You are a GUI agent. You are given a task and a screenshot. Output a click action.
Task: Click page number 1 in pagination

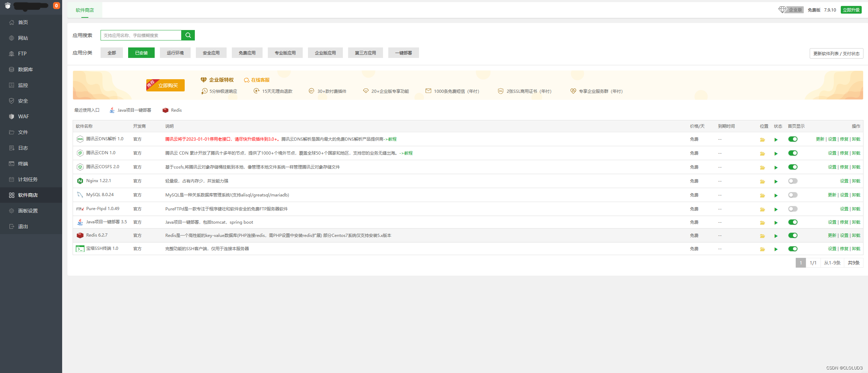click(801, 263)
